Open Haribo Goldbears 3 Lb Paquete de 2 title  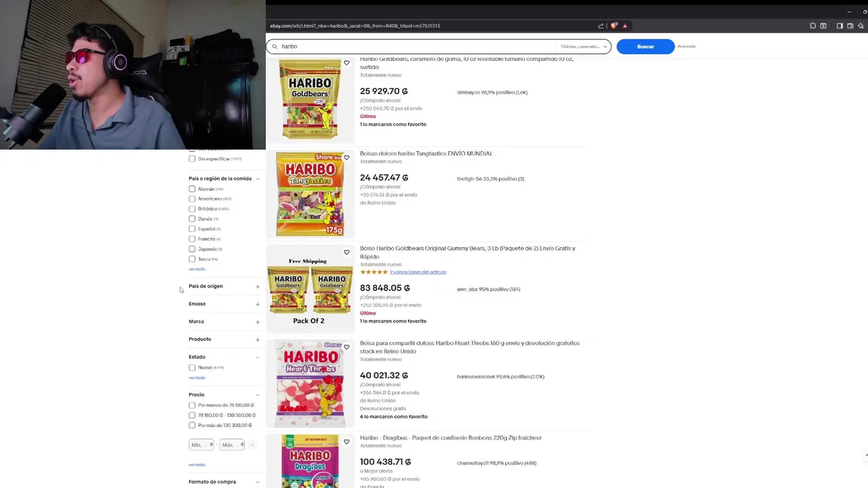(467, 252)
